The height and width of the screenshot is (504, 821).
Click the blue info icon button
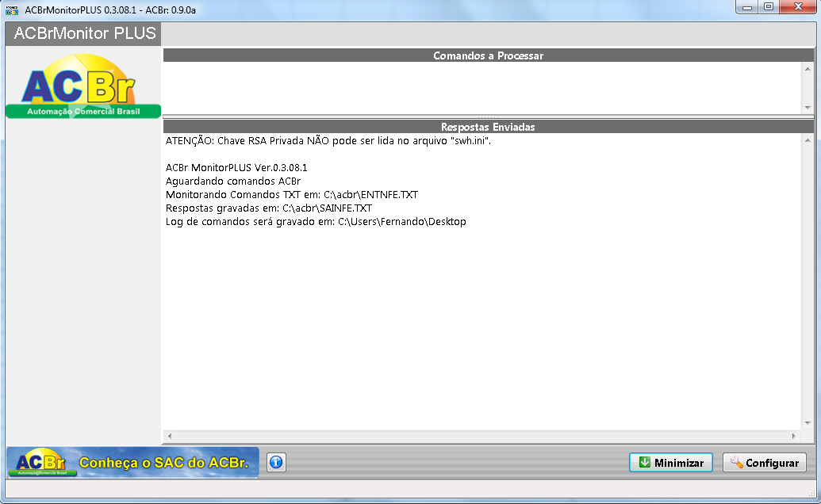[x=277, y=462]
